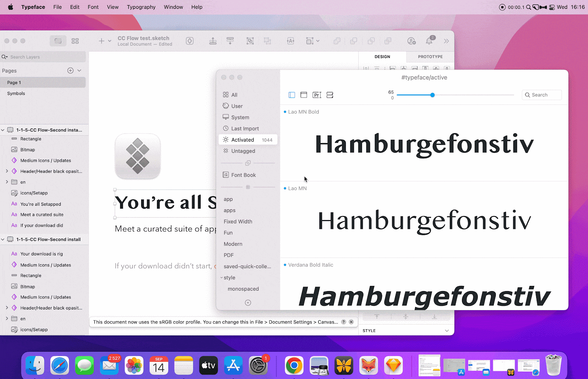Open the View menu

(x=113, y=7)
